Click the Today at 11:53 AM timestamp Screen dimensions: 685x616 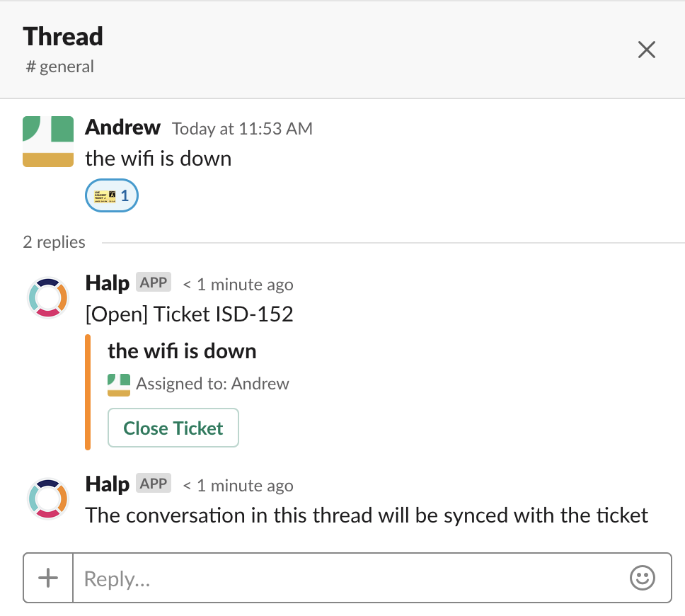tap(242, 129)
